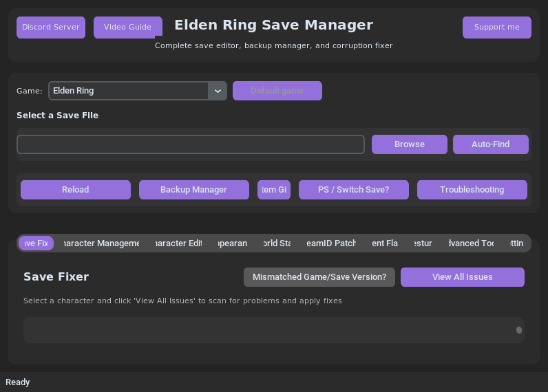Click the Ready status bar text
The image size is (548, 392).
(x=18, y=382)
